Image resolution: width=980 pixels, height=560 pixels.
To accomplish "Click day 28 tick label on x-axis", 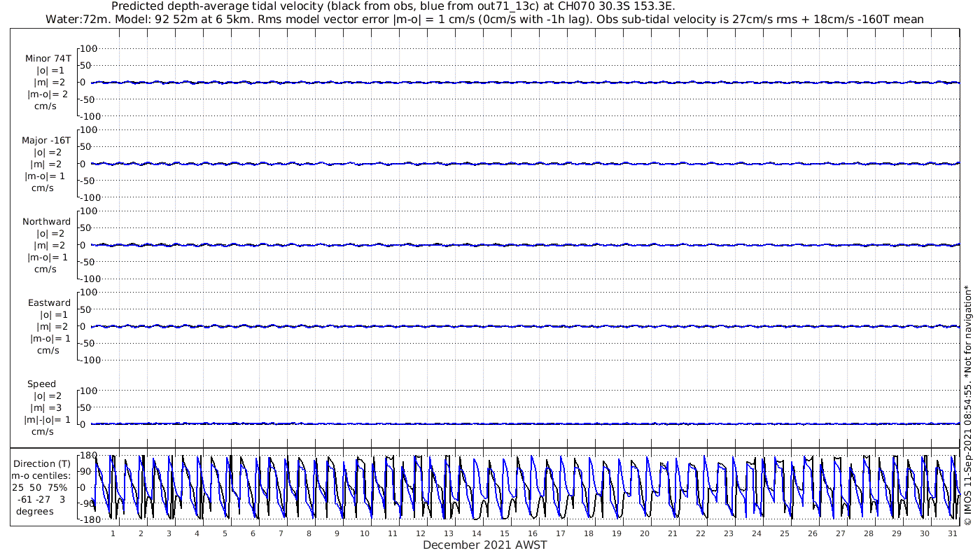I will click(869, 533).
